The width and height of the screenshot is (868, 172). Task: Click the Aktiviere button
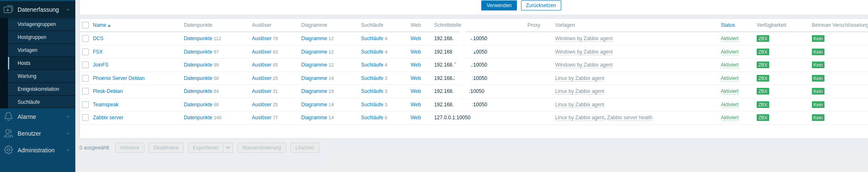(x=130, y=148)
